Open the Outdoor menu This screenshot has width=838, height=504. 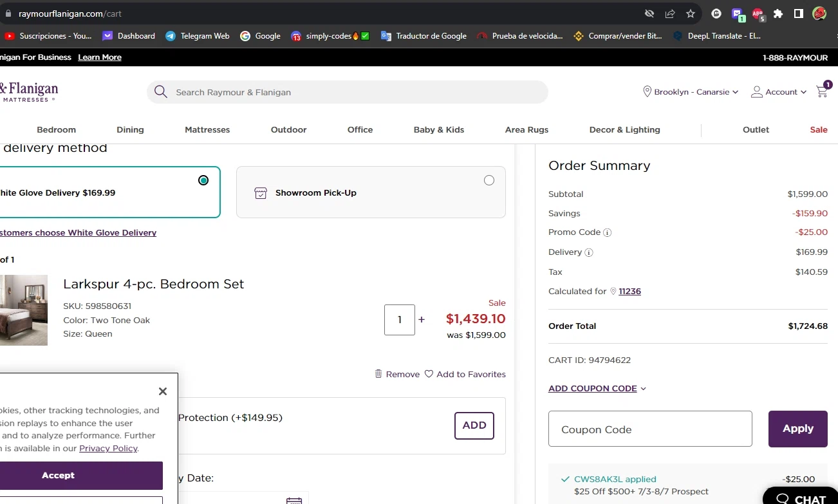coord(288,129)
